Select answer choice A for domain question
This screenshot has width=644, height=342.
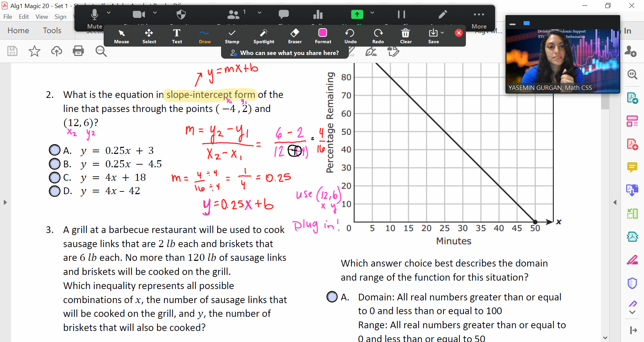(332, 297)
